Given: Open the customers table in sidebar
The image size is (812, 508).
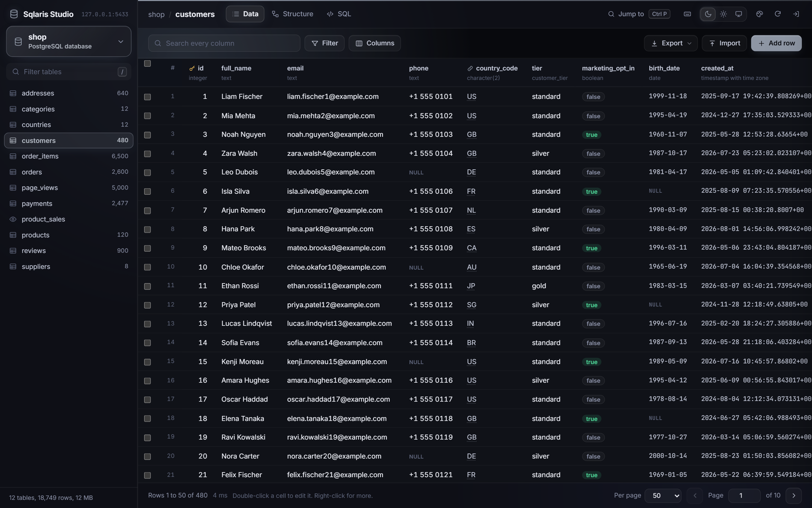Looking at the screenshot, I should tap(69, 140).
